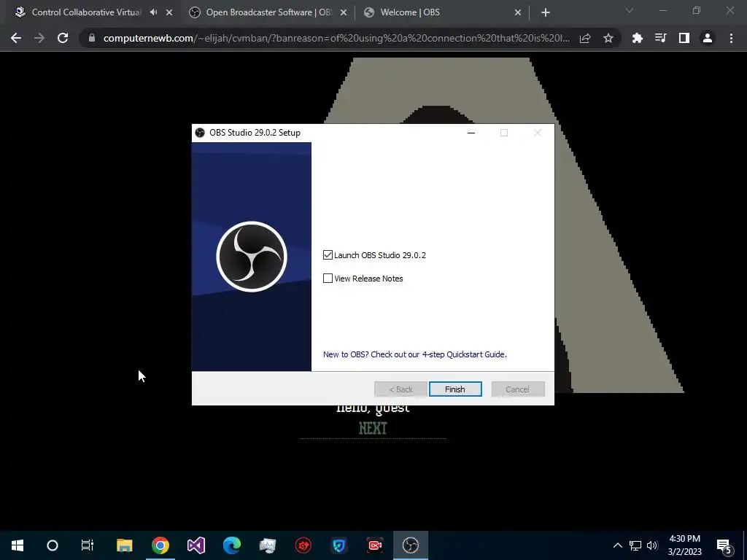
Task: Launch Visual Studio from taskbar
Action: pyautogui.click(x=196, y=545)
